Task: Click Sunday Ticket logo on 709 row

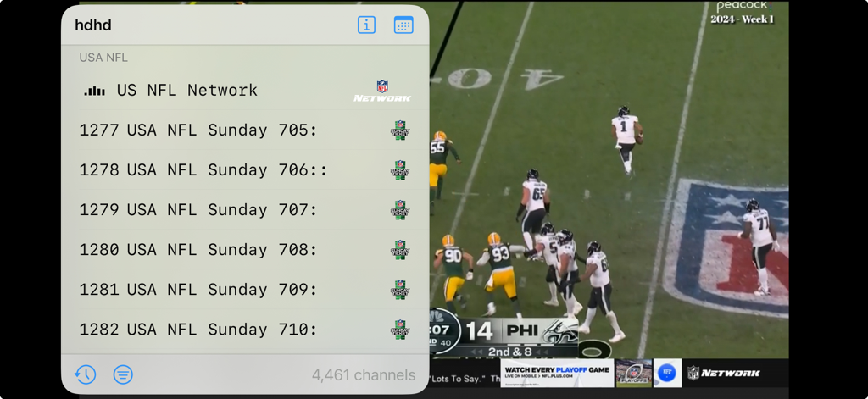Action: coord(400,290)
